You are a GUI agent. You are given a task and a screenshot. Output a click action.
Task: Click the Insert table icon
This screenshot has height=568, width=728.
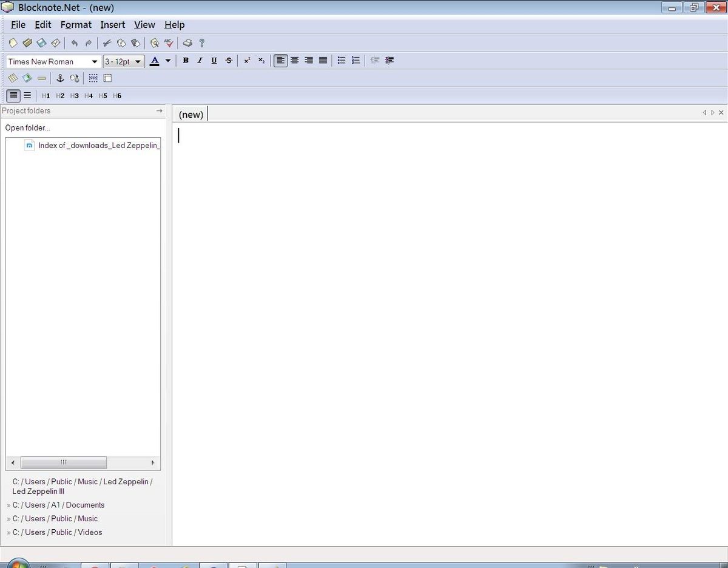click(x=12, y=78)
